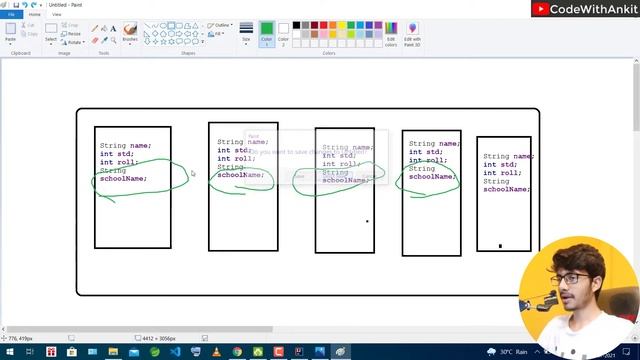Viewport: 640px width, 360px height.
Task: Open File Explorer from the taskbar
Action: pyautogui.click(x=113, y=351)
